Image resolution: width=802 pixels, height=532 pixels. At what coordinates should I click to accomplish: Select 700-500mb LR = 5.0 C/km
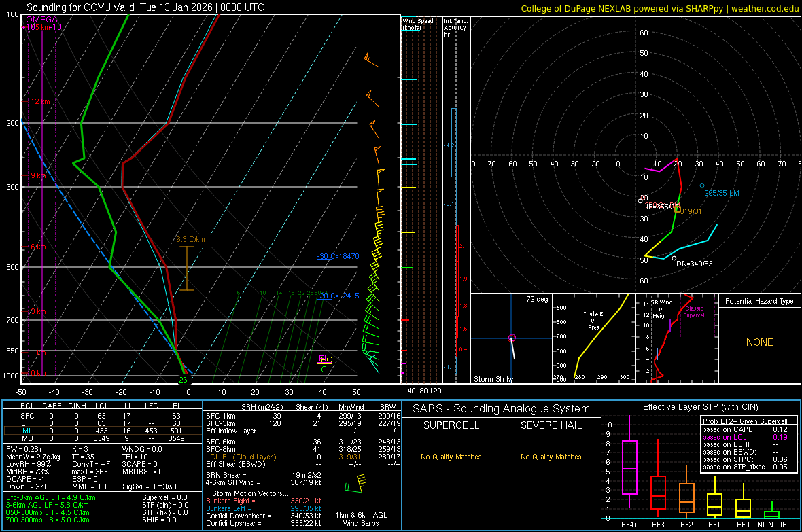pos(48,520)
